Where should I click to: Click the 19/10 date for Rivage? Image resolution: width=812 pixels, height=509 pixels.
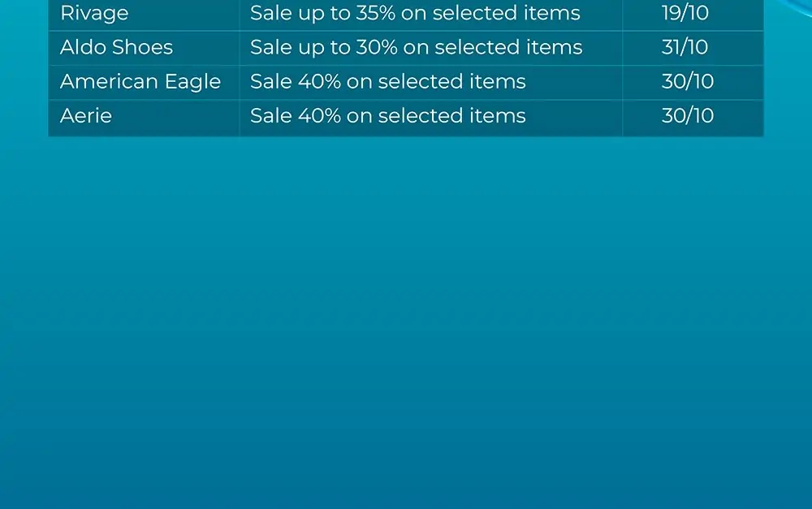click(x=685, y=13)
